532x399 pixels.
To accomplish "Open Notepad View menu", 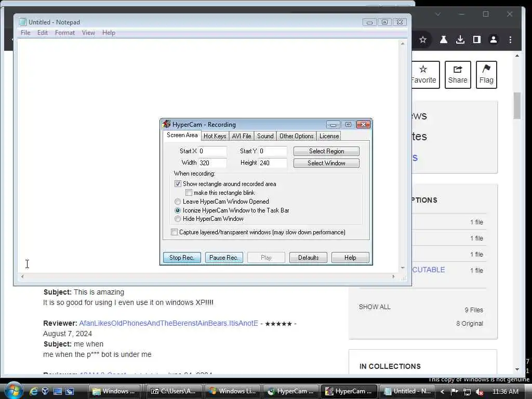I will (x=88, y=33).
